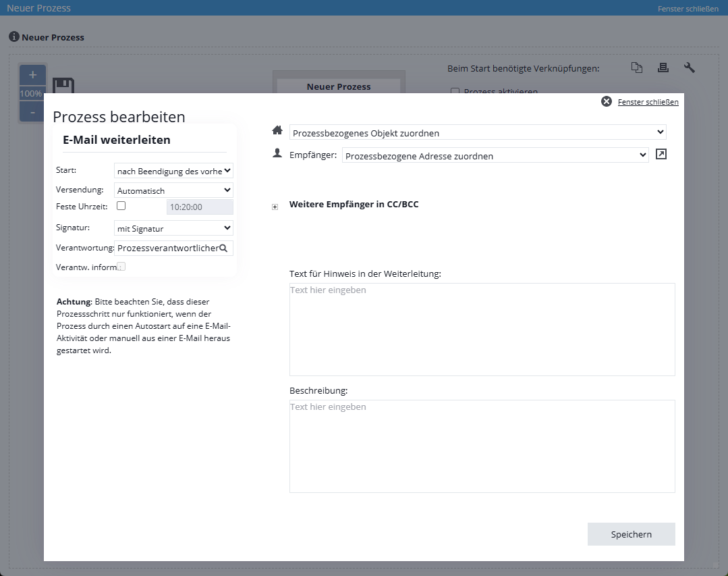Open the wrench settings icon
The height and width of the screenshot is (576, 728).
(689, 68)
